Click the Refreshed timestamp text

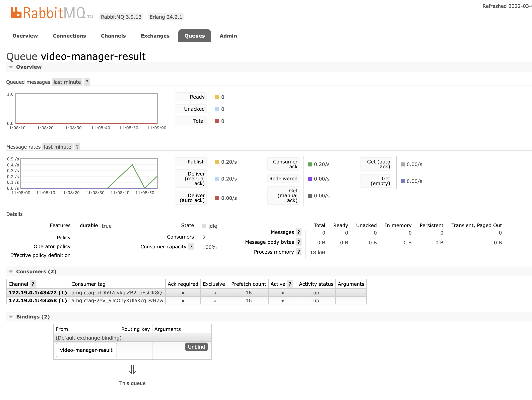click(507, 6)
